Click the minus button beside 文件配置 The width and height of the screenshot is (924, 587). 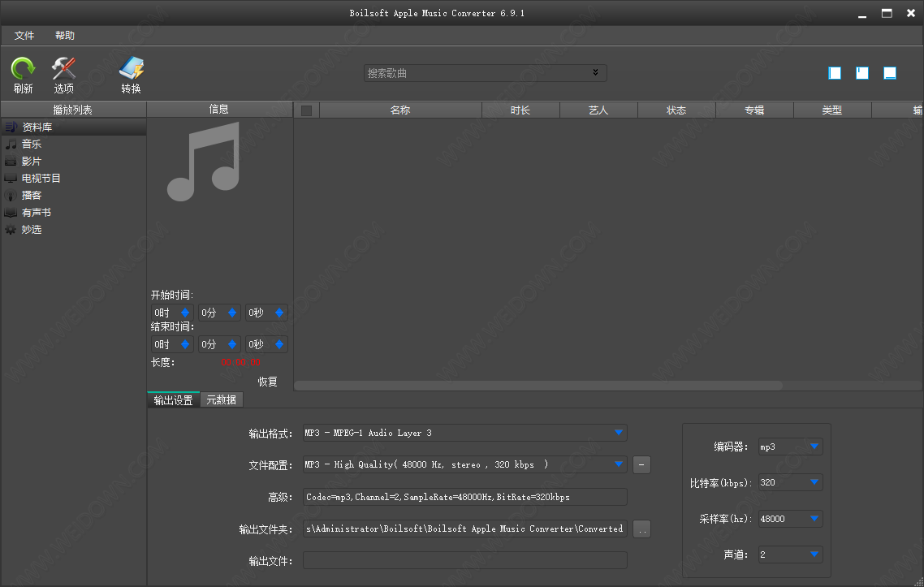[641, 465]
